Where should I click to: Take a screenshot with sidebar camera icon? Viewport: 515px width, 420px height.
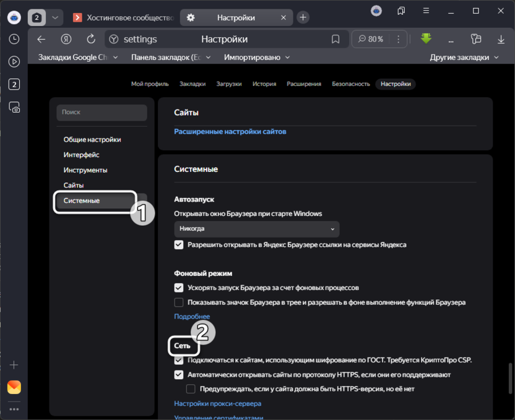pyautogui.click(x=14, y=107)
